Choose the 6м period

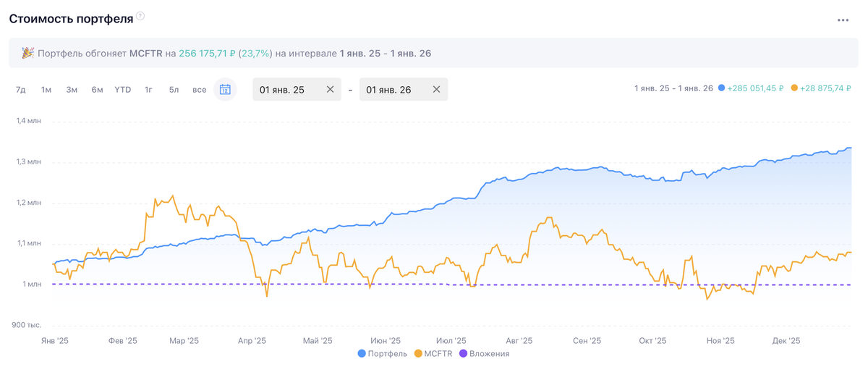[97, 90]
